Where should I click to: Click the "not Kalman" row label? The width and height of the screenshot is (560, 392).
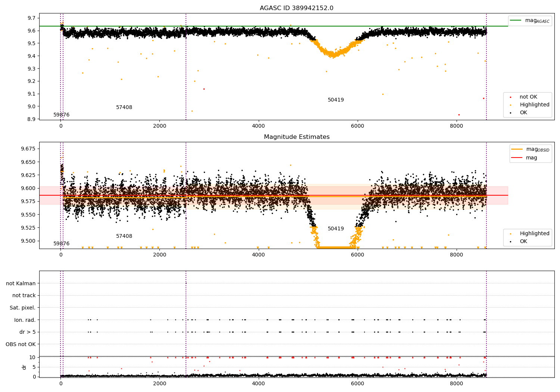(21, 283)
